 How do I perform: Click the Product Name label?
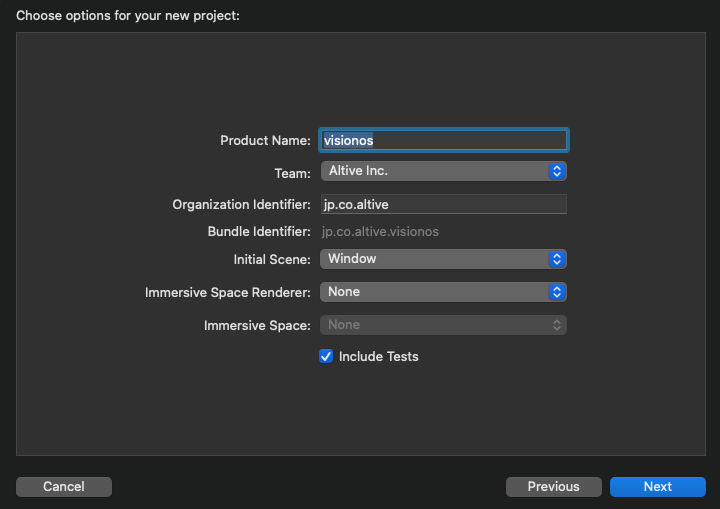pyautogui.click(x=265, y=140)
